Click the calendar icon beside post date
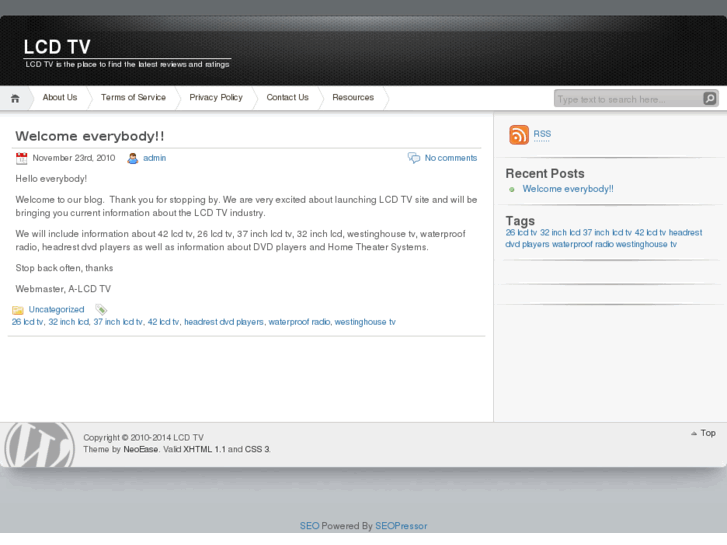The height and width of the screenshot is (545, 727). 21,158
